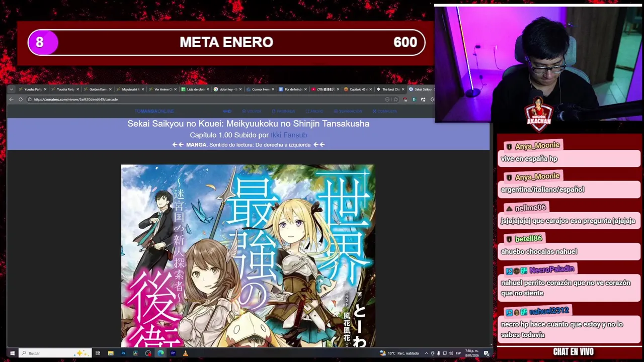Switch to PAGINADA reading mode
Image resolution: width=644 pixels, height=362 pixels.
click(283, 111)
